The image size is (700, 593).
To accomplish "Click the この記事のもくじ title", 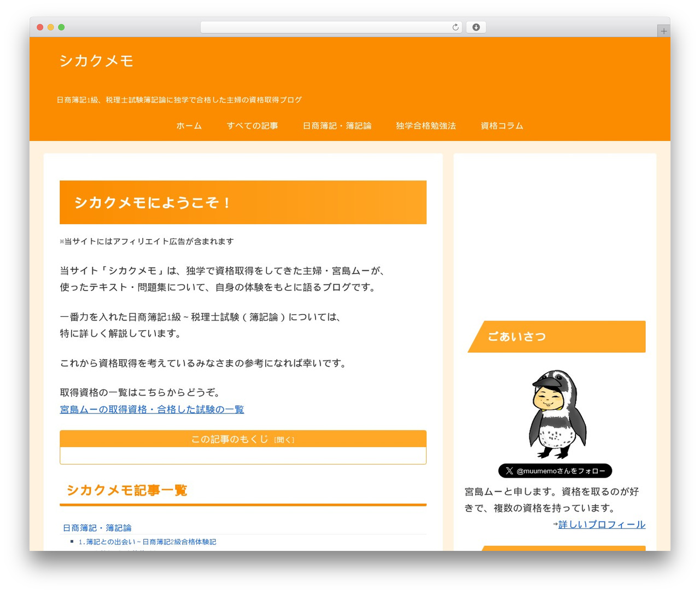I will 230,439.
